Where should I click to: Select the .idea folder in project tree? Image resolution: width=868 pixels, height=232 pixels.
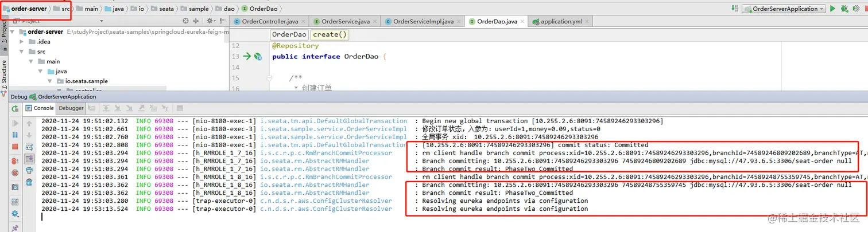tap(38, 42)
